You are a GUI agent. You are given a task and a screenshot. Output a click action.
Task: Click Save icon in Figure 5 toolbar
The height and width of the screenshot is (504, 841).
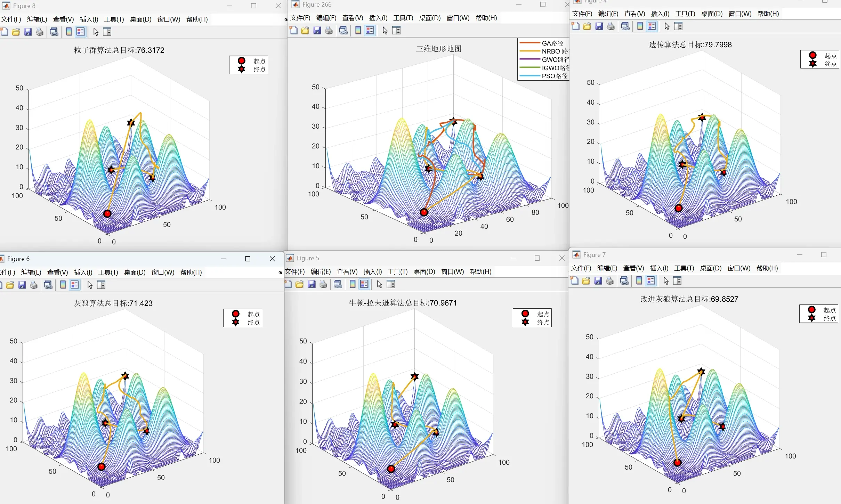coord(312,284)
